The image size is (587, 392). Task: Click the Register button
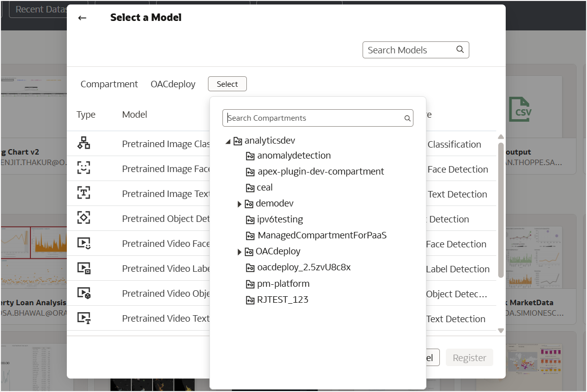469,358
